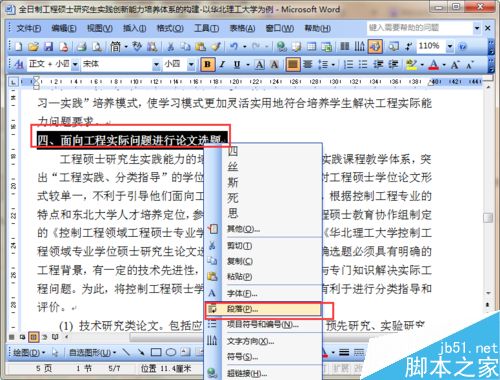The height and width of the screenshot is (380, 500).
Task: Insert hyperlink via toolbar globe icon
Action: click(282, 47)
